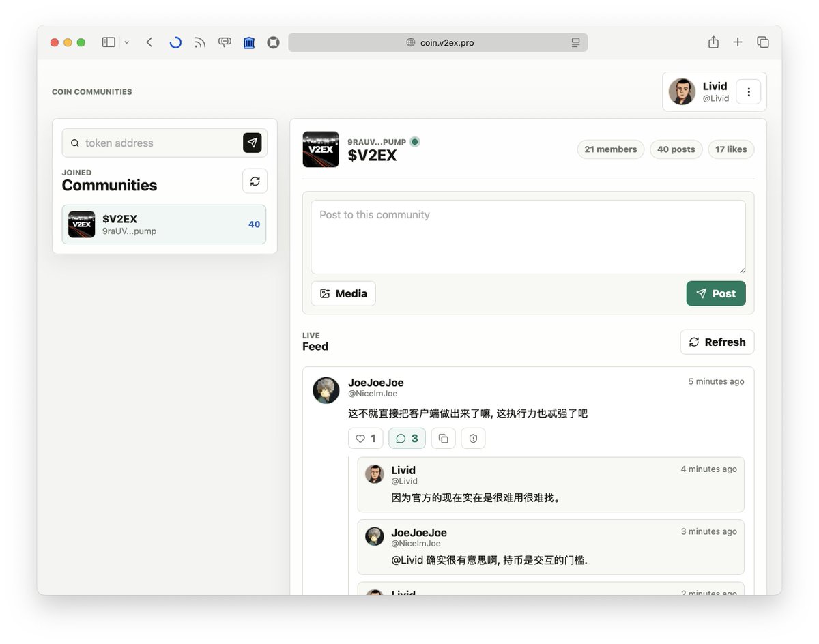Click the 17 likes badge
The image size is (819, 644).
pos(731,149)
